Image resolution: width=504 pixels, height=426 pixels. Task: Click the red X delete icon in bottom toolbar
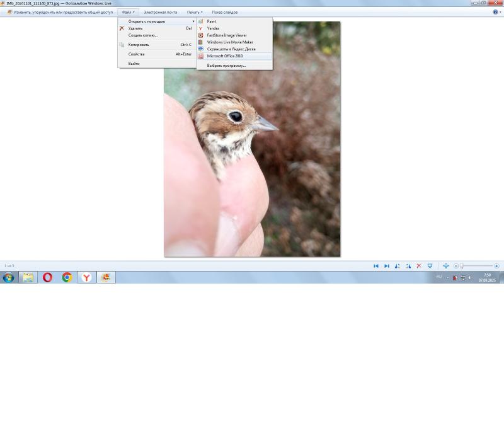419,266
